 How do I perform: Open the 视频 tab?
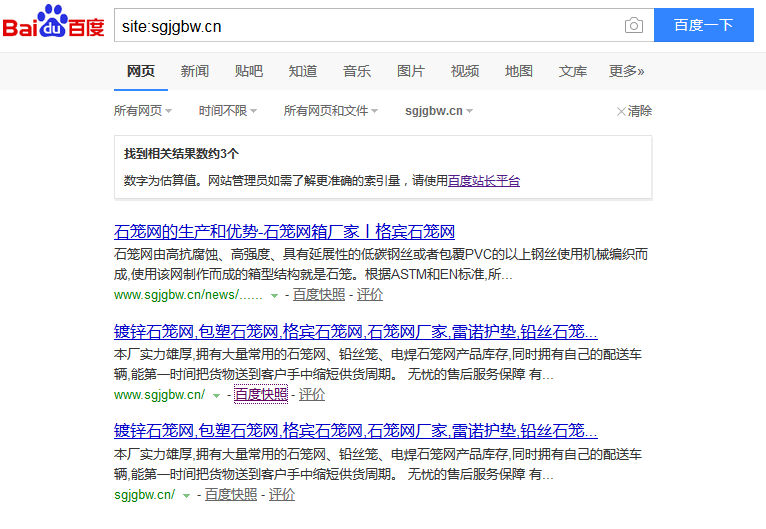pos(465,71)
